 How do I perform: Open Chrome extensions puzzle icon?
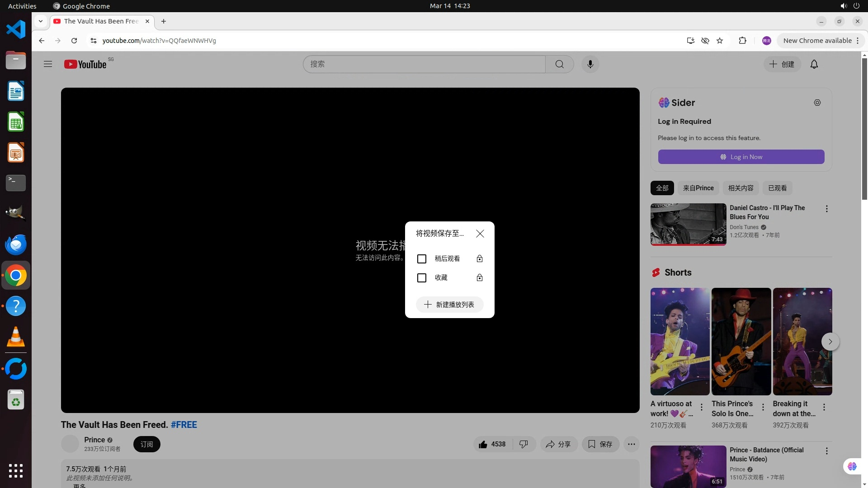(742, 41)
